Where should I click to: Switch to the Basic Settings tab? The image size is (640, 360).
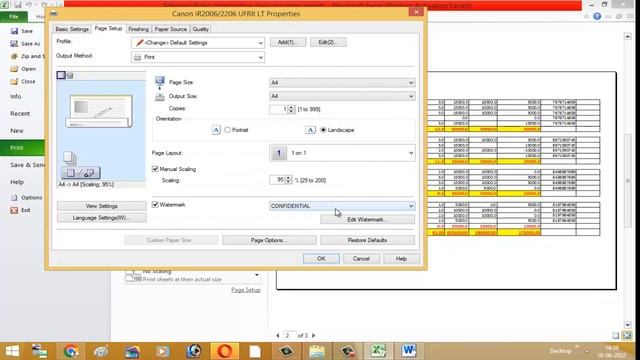click(x=72, y=29)
